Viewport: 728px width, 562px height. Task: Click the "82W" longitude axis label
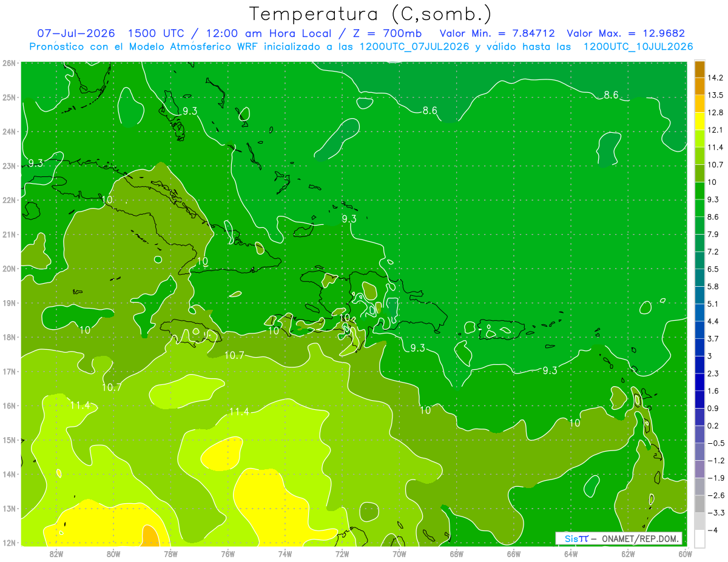pos(56,554)
